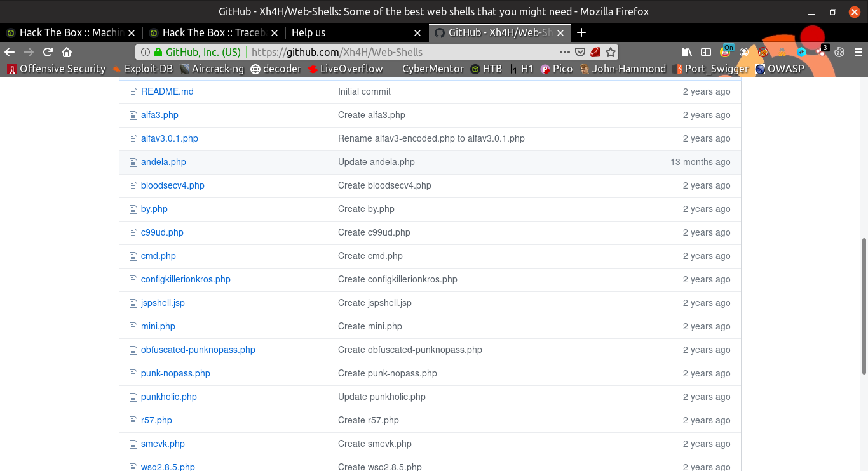Screen dimensions: 868x471
Task: Open c99ud.php file
Action: pyautogui.click(x=162, y=232)
